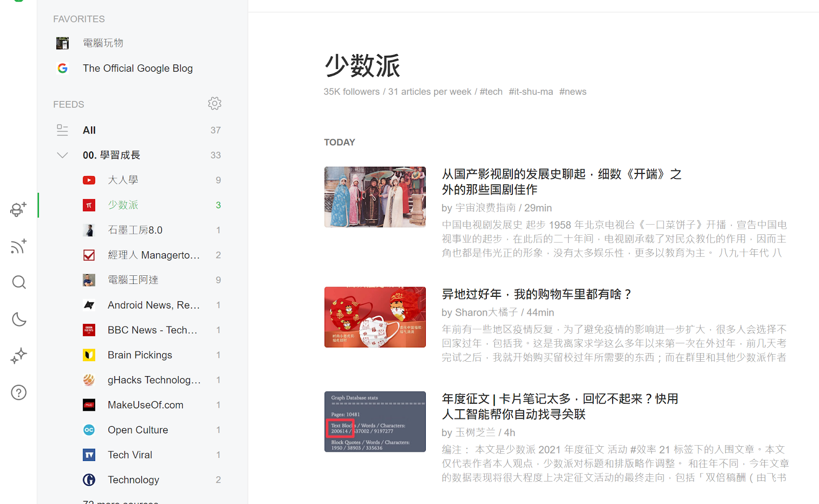
Task: Click author line Sharon大橘子 / 44min
Action: click(x=498, y=312)
